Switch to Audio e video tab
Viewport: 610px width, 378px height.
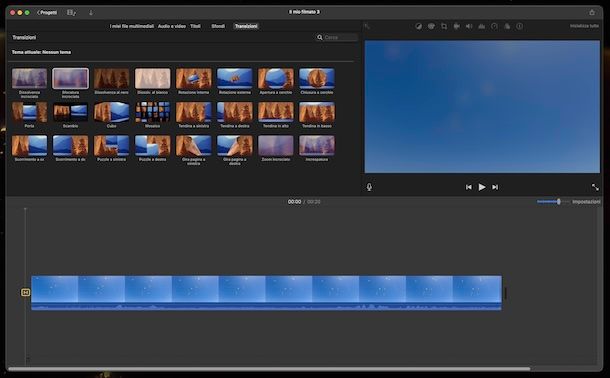click(x=172, y=26)
